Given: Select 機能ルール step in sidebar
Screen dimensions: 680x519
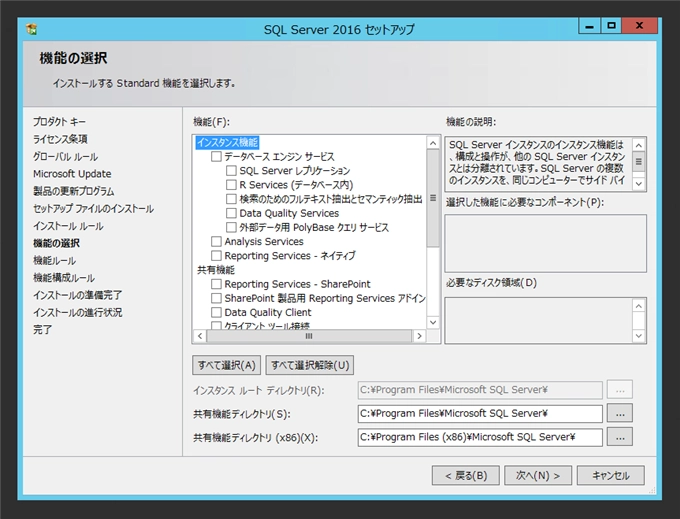Looking at the screenshot, I should tap(55, 261).
